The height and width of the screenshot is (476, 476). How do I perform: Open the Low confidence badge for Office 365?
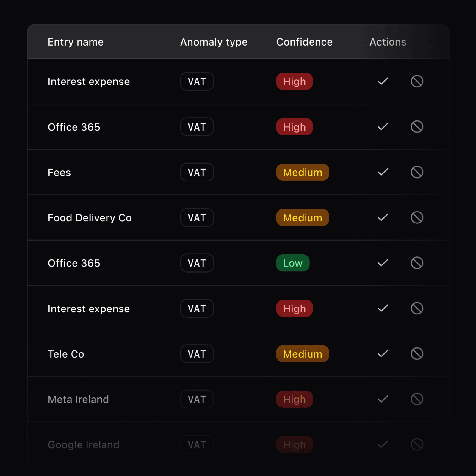(292, 263)
